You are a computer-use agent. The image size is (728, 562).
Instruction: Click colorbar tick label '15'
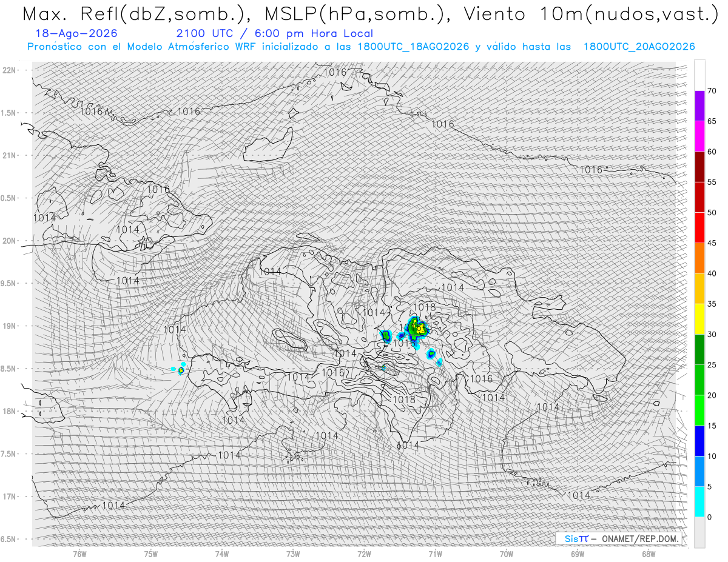[x=712, y=426]
